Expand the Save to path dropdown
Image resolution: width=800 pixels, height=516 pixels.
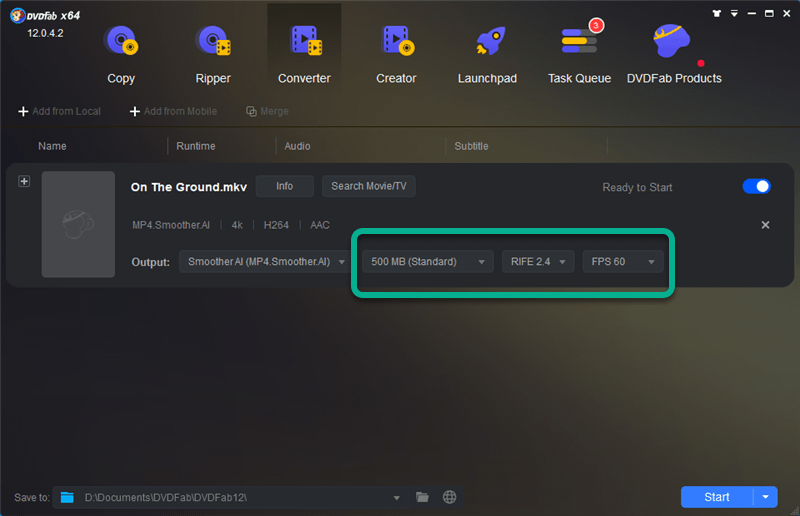tap(396, 498)
